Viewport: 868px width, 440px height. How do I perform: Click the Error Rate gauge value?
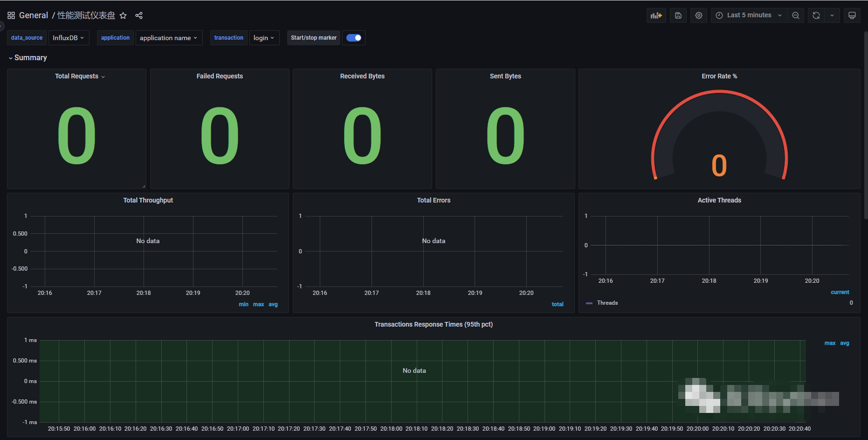point(719,166)
